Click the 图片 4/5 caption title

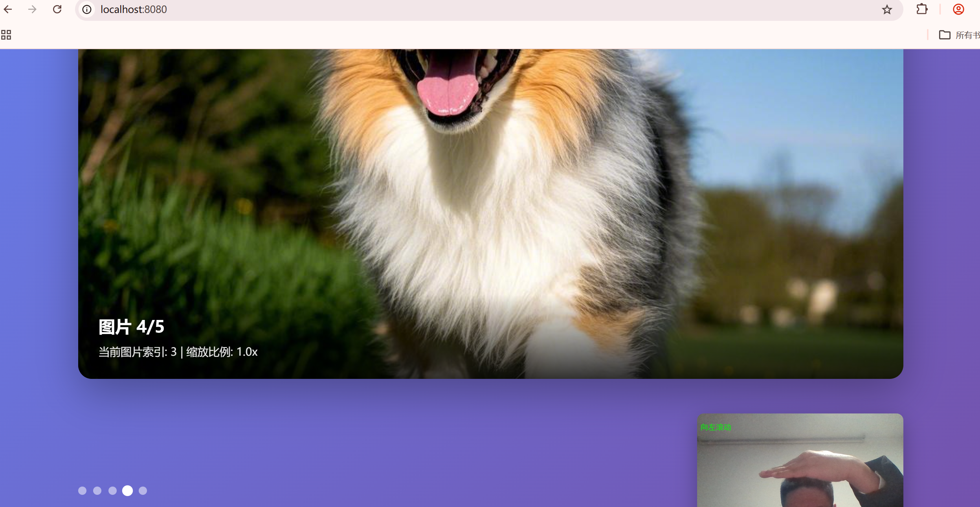coord(131,327)
